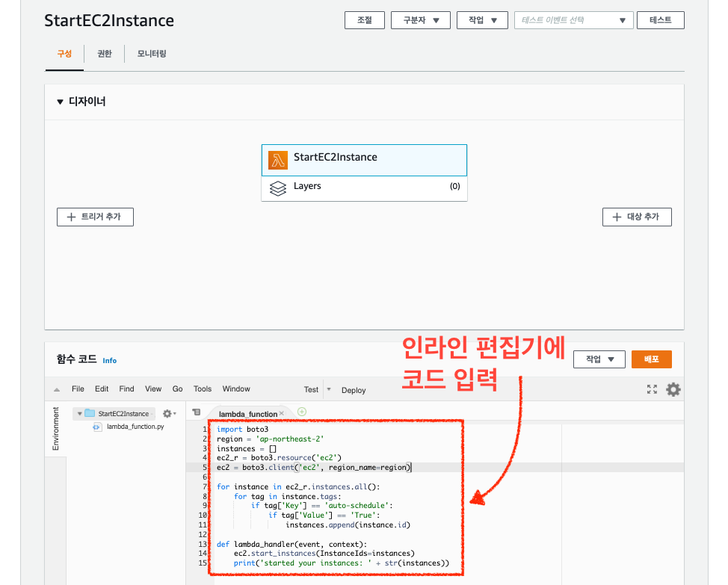
Task: Open the Edit menu
Action: click(102, 389)
